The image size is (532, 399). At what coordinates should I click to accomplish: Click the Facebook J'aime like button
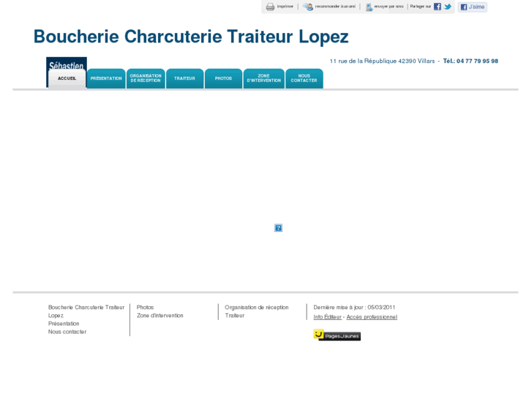tap(472, 7)
